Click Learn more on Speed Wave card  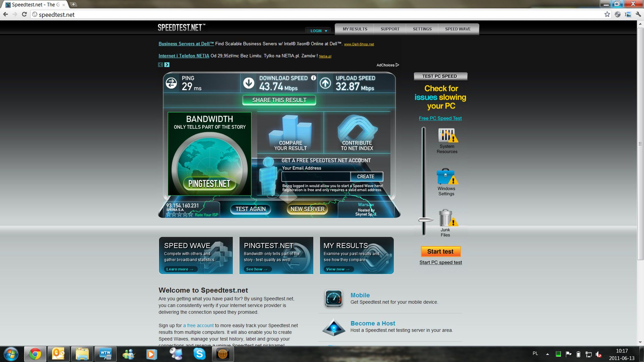coord(180,269)
